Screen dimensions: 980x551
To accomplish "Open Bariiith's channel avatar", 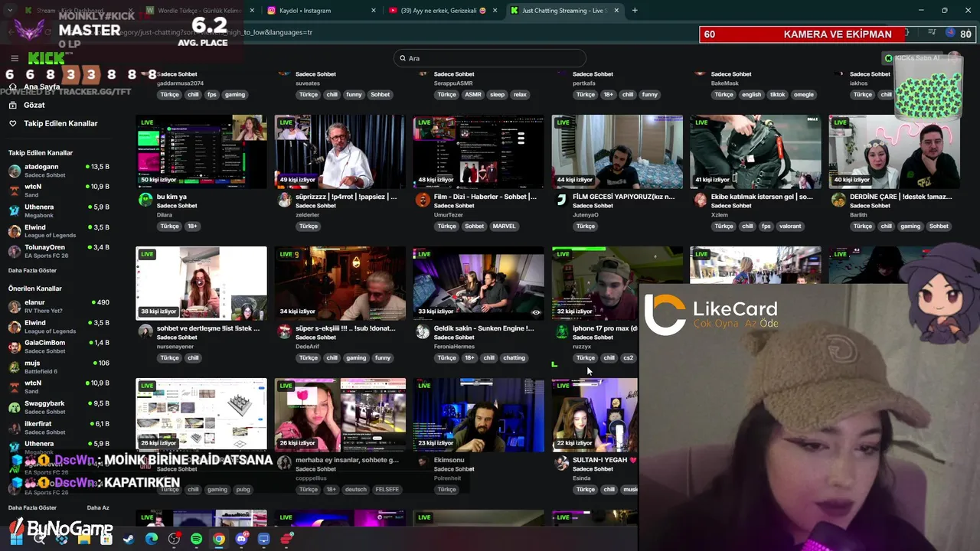I will (838, 201).
